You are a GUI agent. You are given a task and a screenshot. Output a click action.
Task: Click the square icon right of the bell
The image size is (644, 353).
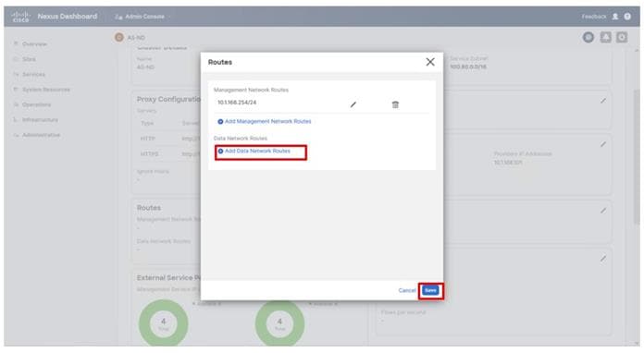622,38
